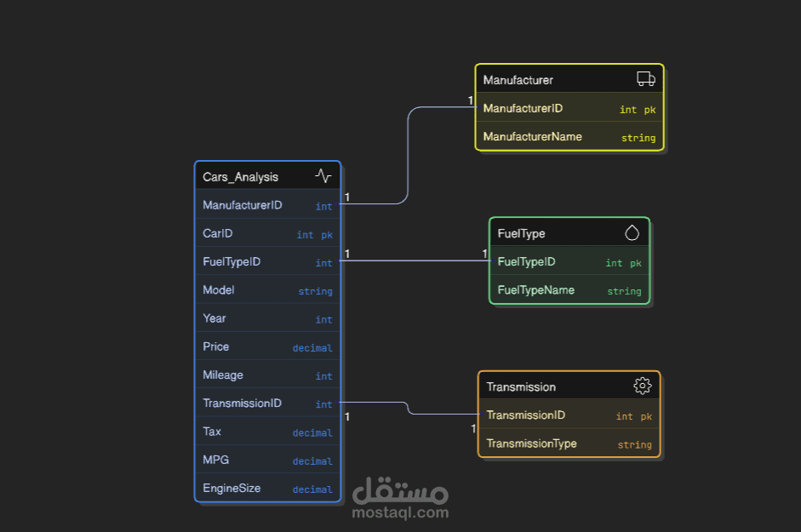
Task: Click the truck icon on Manufacturer table
Action: coord(645,77)
